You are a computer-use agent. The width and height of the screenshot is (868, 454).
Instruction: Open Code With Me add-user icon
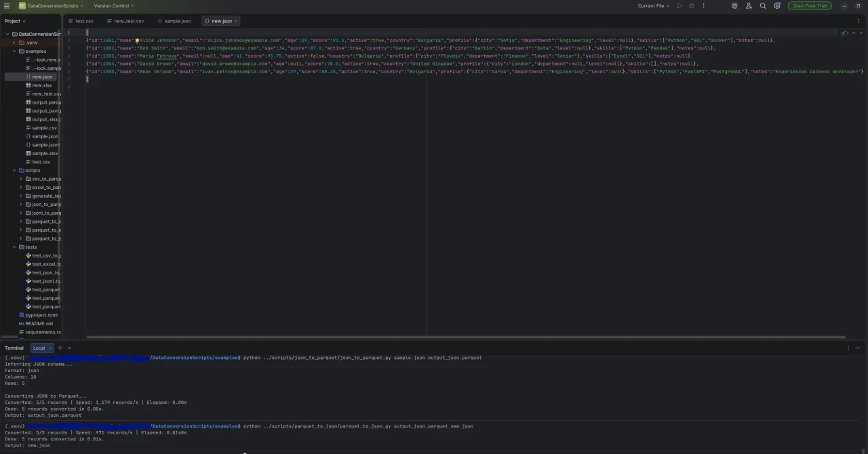coord(749,5)
